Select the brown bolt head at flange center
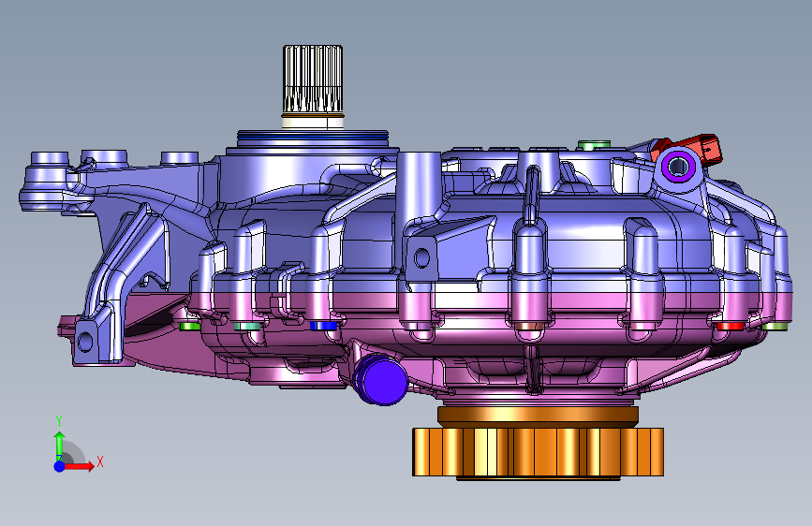This screenshot has width=812, height=526. [528, 326]
